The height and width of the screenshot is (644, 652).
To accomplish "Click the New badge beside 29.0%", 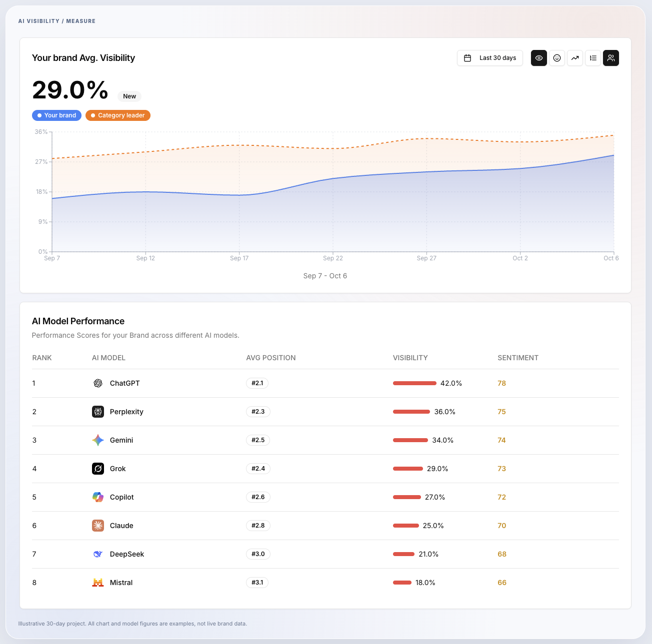I will coord(129,96).
